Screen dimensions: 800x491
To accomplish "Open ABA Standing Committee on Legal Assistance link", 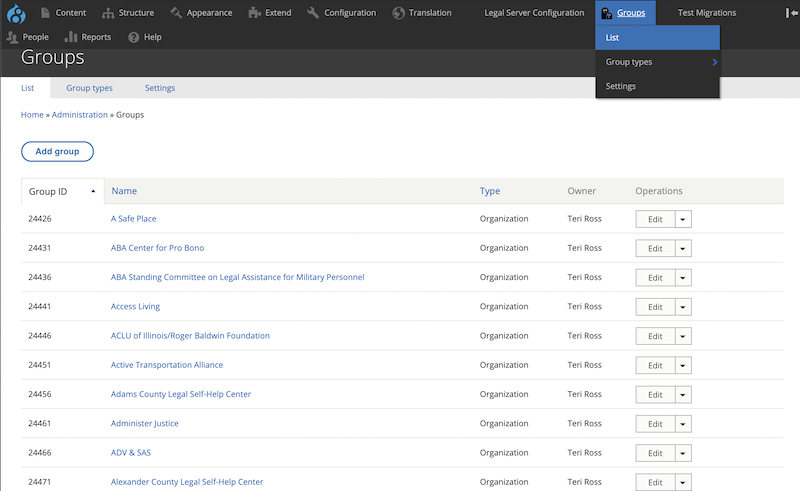I will click(238, 277).
